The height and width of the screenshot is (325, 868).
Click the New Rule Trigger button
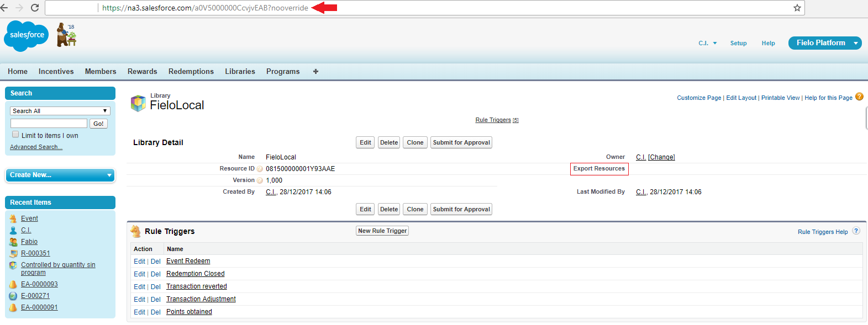[382, 231]
